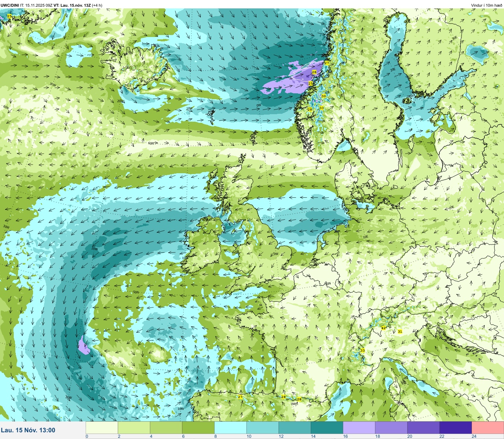Click the small purple wind patch southwest of Ireland

(83, 346)
